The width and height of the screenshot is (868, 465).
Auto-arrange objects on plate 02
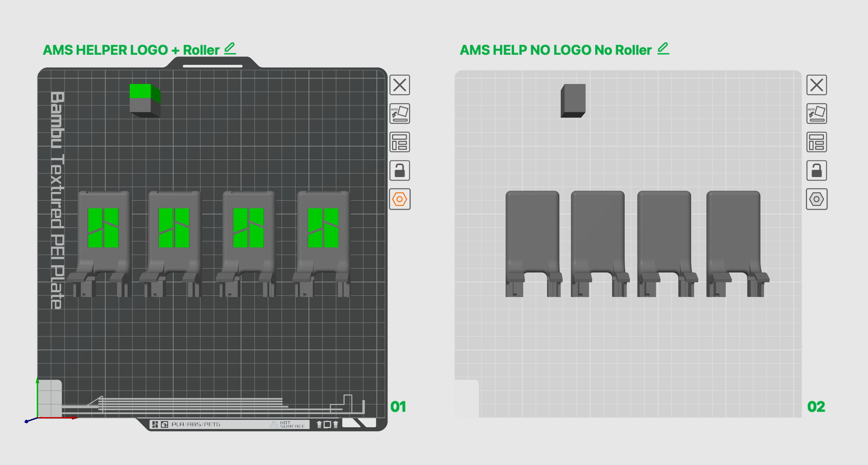click(817, 114)
